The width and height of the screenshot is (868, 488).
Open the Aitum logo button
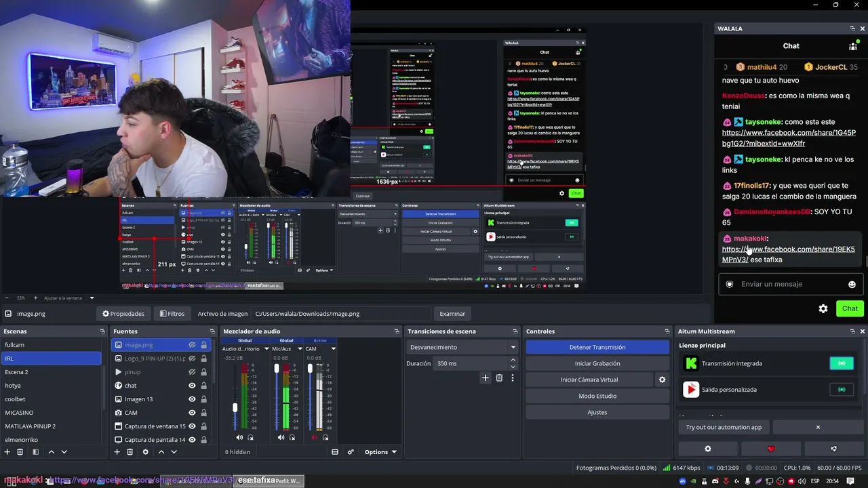(833, 449)
